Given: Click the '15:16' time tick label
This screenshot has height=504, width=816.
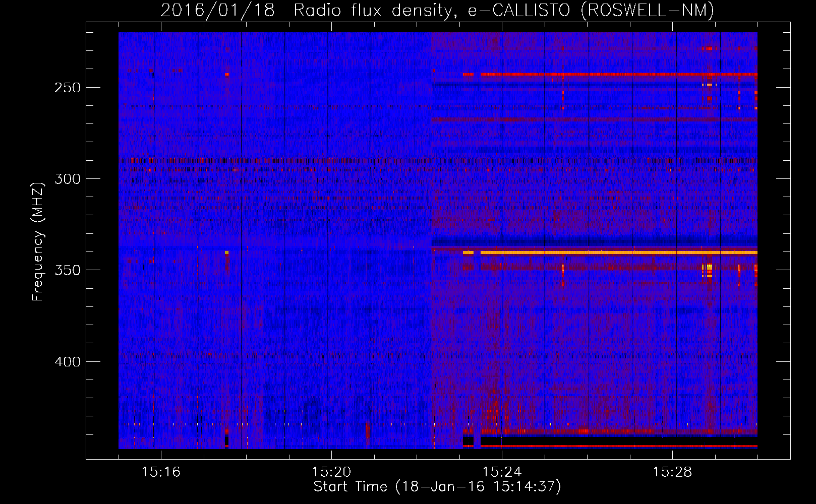Looking at the screenshot, I should [x=161, y=472].
